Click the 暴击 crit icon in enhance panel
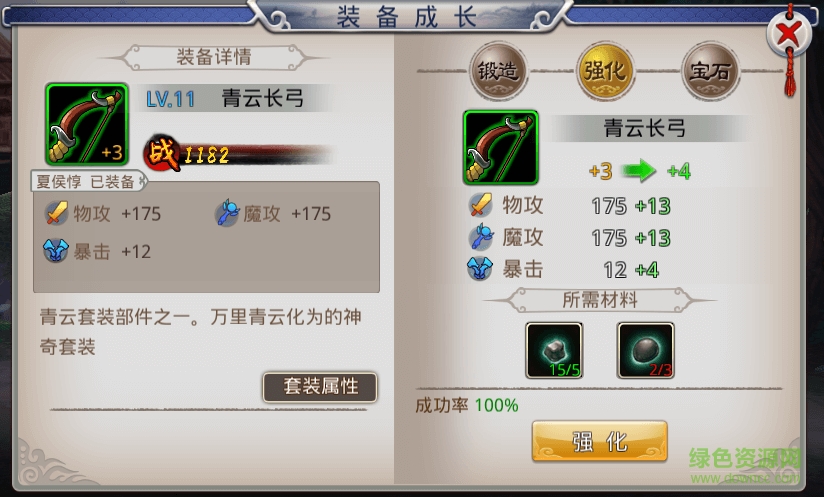The height and width of the screenshot is (497, 824). [480, 268]
